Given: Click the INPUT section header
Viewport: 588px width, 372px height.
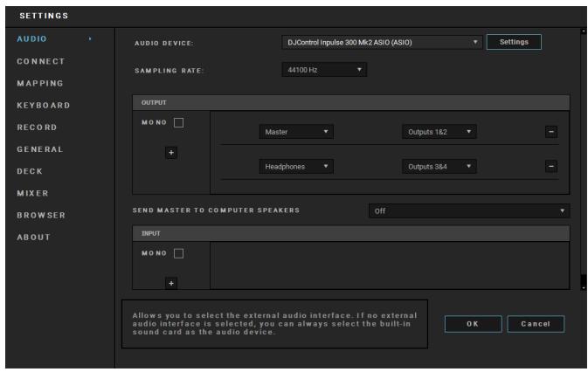Looking at the screenshot, I should click(351, 233).
